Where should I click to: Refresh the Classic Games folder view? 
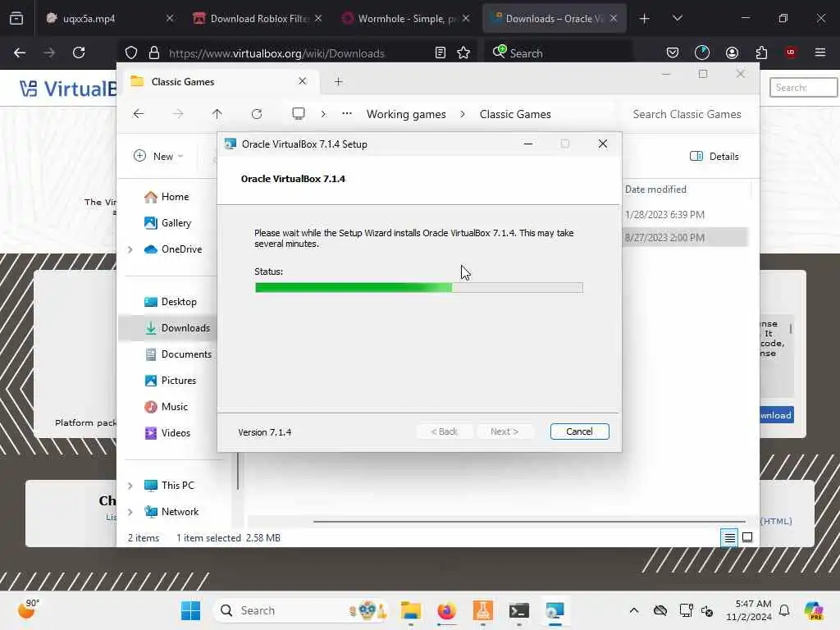click(257, 113)
